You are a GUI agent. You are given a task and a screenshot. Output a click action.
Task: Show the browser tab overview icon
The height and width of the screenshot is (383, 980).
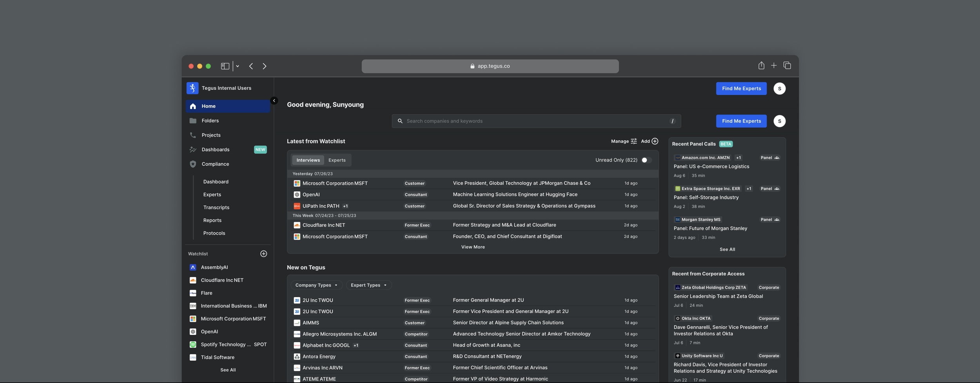pos(787,65)
